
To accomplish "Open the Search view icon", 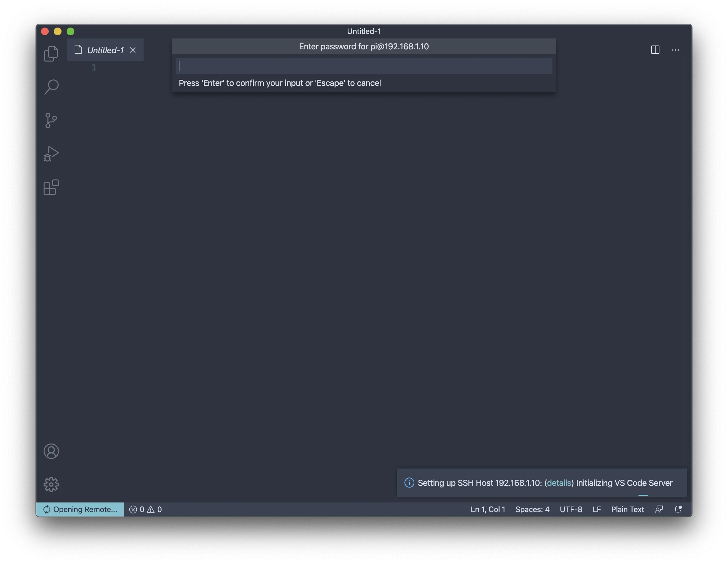I will (x=51, y=87).
